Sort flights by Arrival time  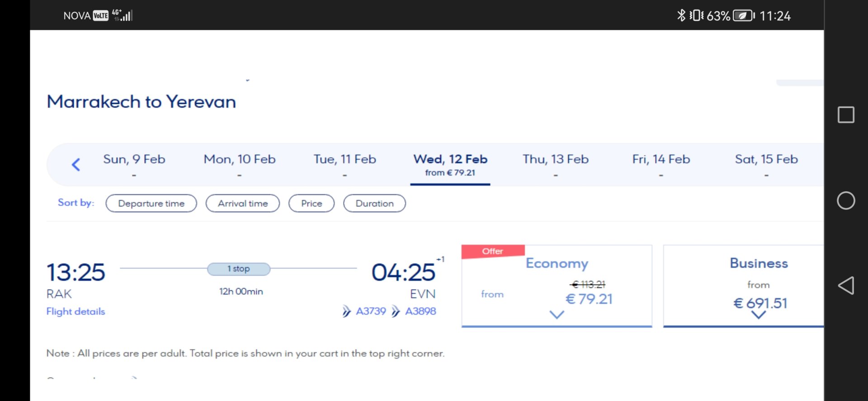click(x=243, y=203)
